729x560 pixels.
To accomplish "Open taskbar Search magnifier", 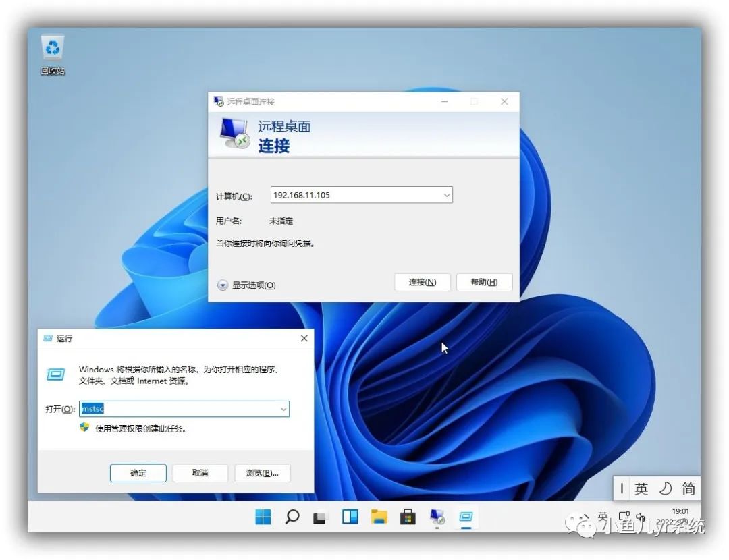I will pyautogui.click(x=292, y=516).
